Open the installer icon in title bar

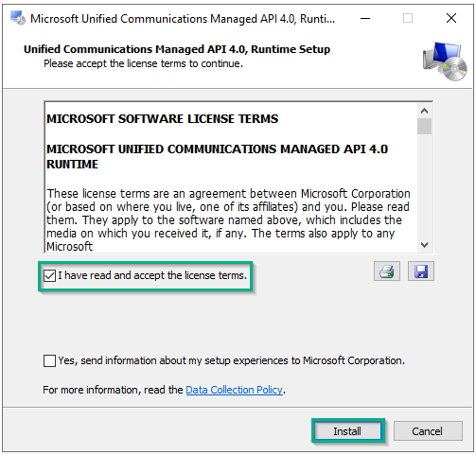18,18
